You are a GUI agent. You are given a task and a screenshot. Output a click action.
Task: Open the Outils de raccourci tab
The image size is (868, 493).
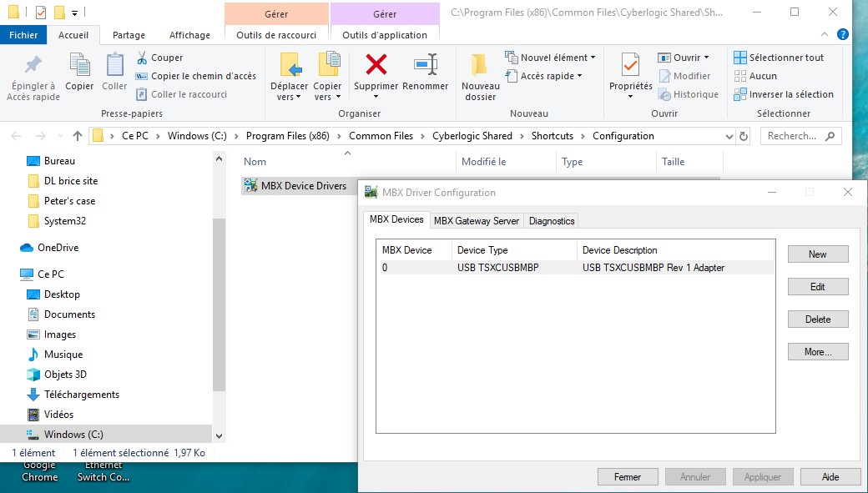tap(276, 35)
